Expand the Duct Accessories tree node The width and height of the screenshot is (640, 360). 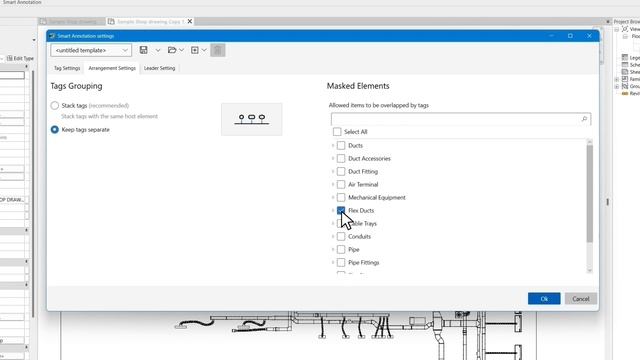pyautogui.click(x=333, y=158)
